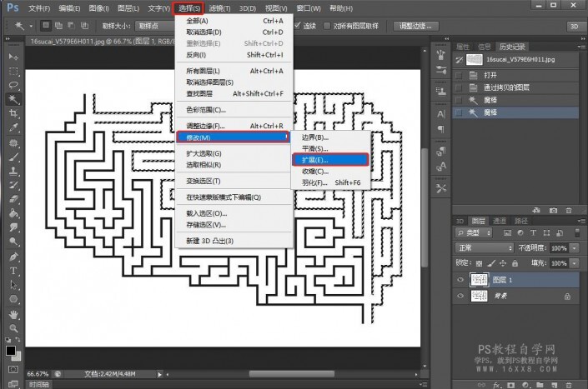The width and height of the screenshot is (588, 389).
Task: Select the Horizontal Type tool
Action: point(13,271)
